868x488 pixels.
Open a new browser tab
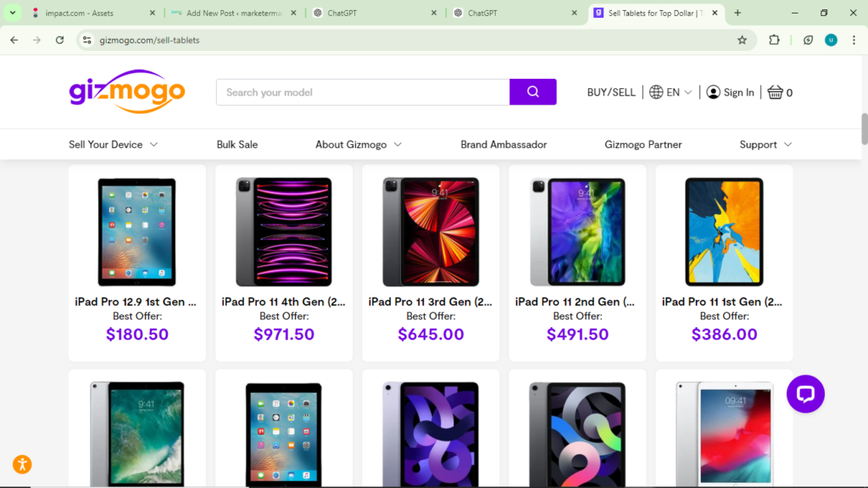coord(737,13)
